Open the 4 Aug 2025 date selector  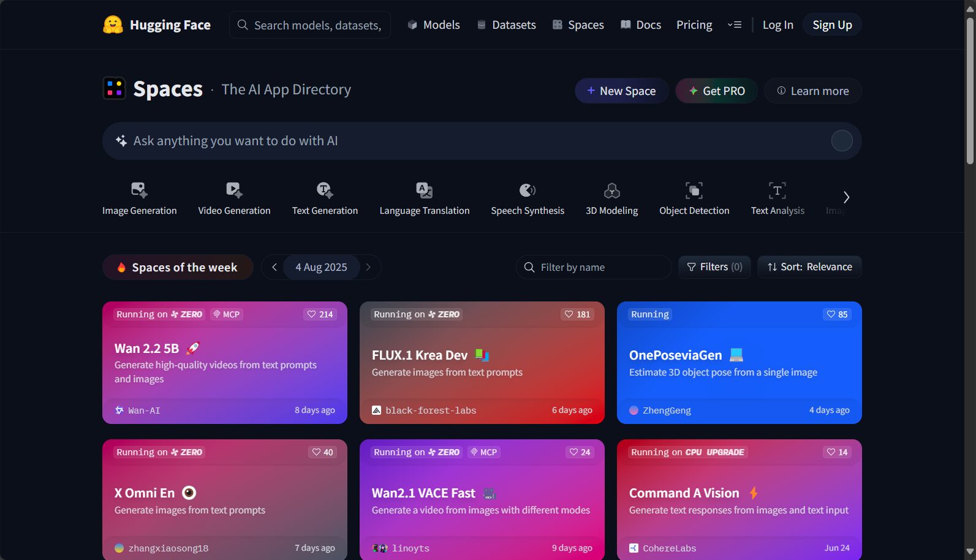(321, 267)
